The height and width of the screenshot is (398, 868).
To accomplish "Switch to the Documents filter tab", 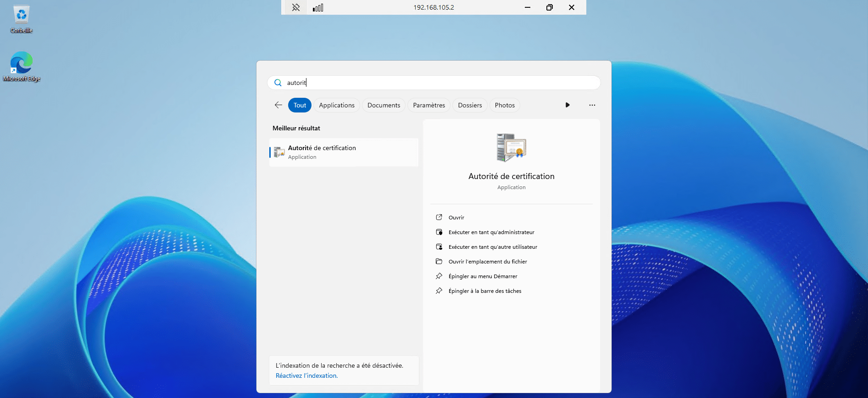I will (384, 105).
